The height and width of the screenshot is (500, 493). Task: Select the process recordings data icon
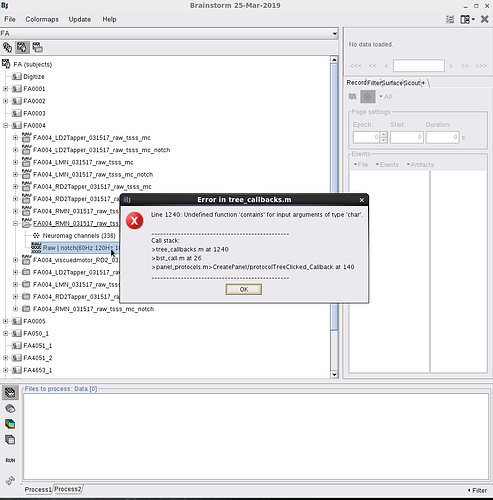10,393
